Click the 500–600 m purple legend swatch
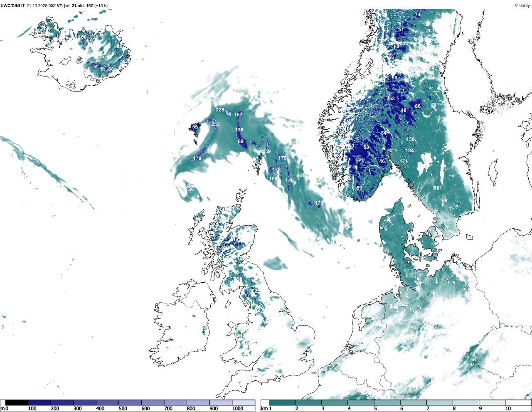This screenshot has width=532, height=412. (x=130, y=403)
